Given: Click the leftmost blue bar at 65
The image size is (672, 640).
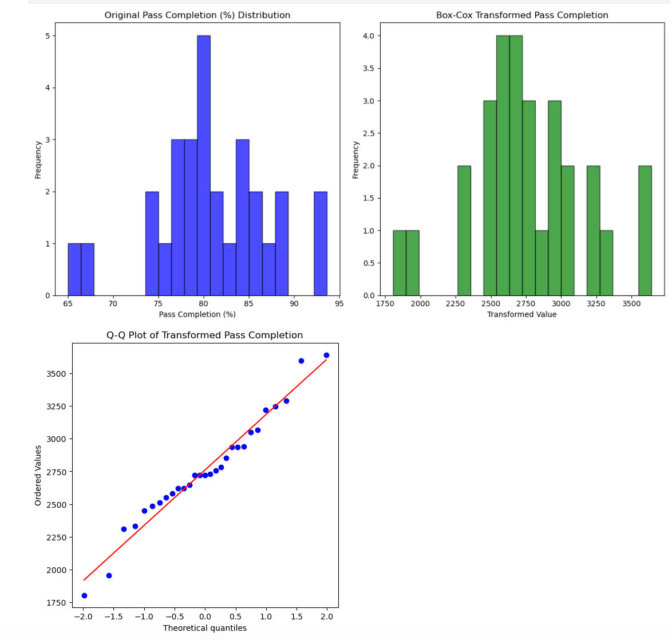Looking at the screenshot, I should point(74,269).
